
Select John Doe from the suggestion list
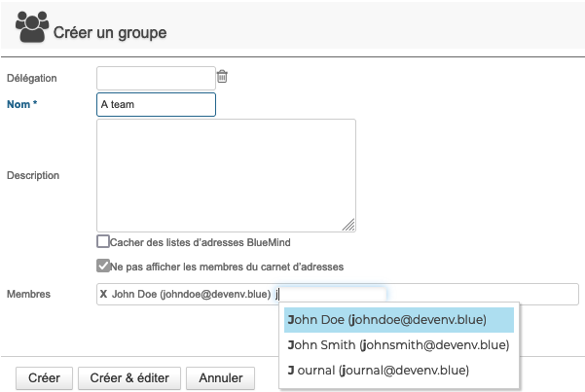tap(399, 320)
